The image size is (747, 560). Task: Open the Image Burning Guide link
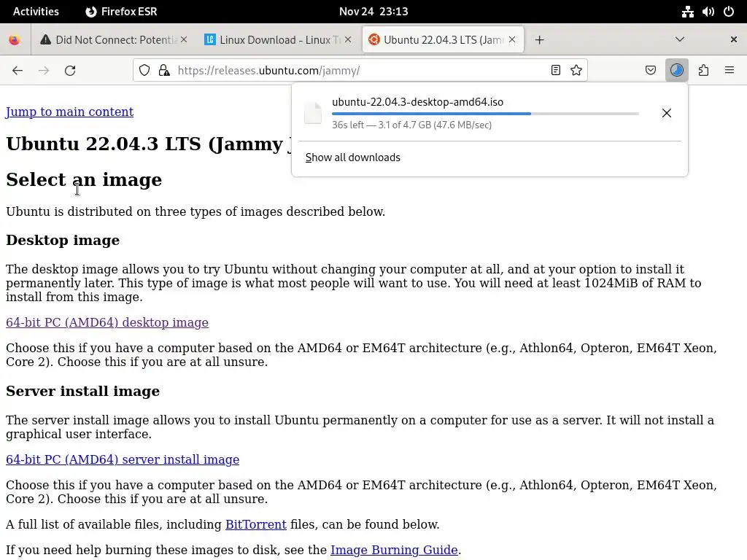(394, 550)
